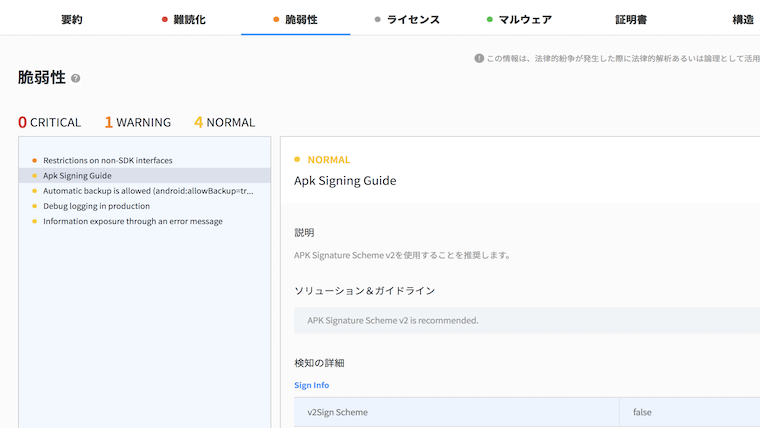
Task: Switch to the マルウェア tab
Action: click(519, 19)
